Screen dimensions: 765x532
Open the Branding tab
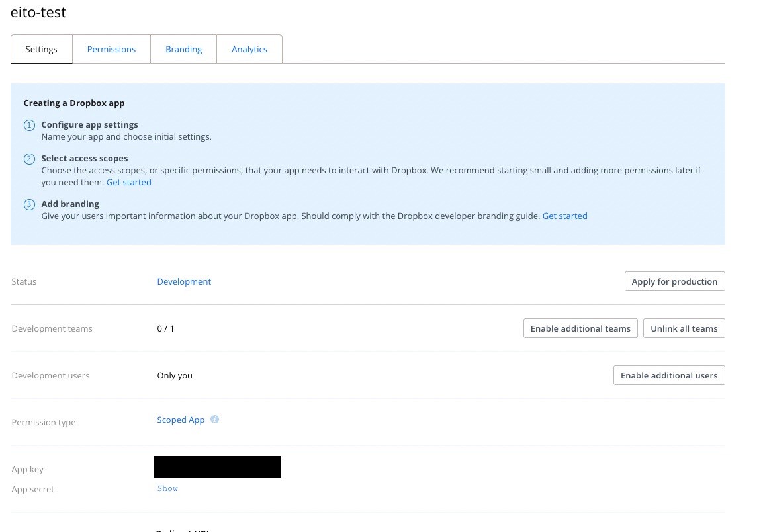[183, 49]
